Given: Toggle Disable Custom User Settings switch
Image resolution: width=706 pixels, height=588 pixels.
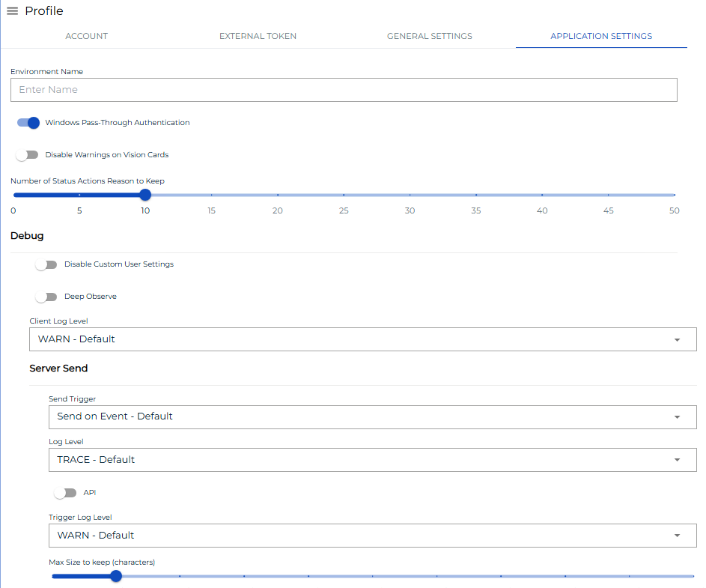Looking at the screenshot, I should (46, 264).
